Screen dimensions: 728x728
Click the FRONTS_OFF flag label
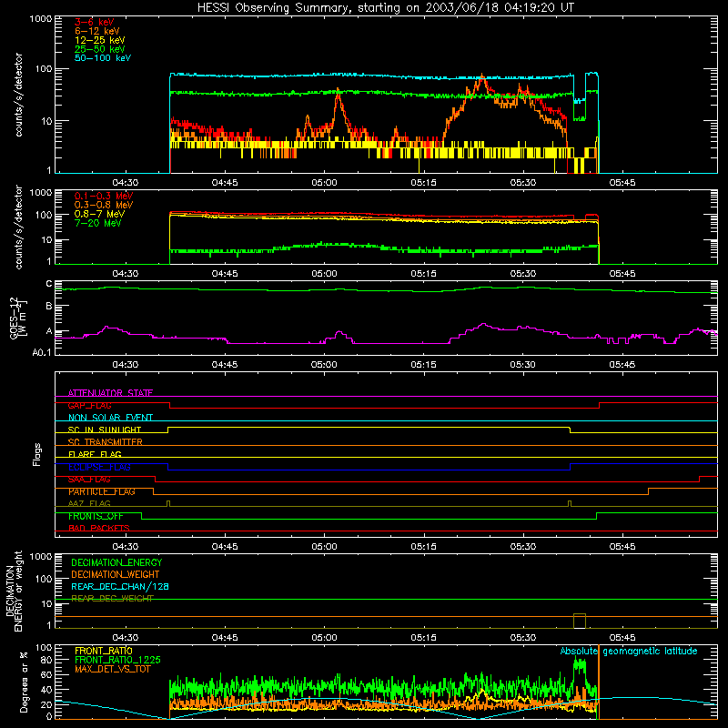pos(96,516)
